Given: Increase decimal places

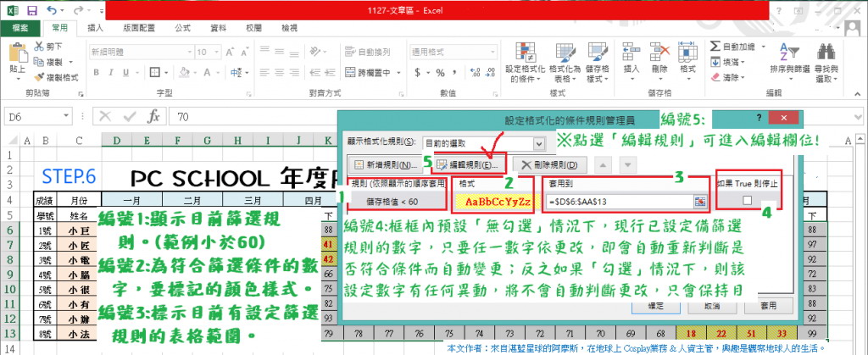Looking at the screenshot, I should pyautogui.click(x=475, y=72).
